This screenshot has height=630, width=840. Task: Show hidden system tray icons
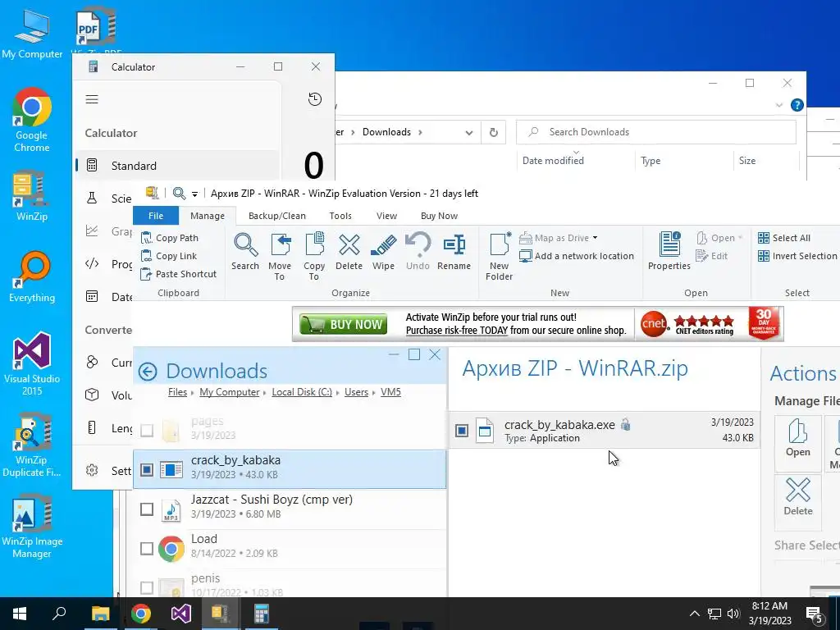pos(694,614)
